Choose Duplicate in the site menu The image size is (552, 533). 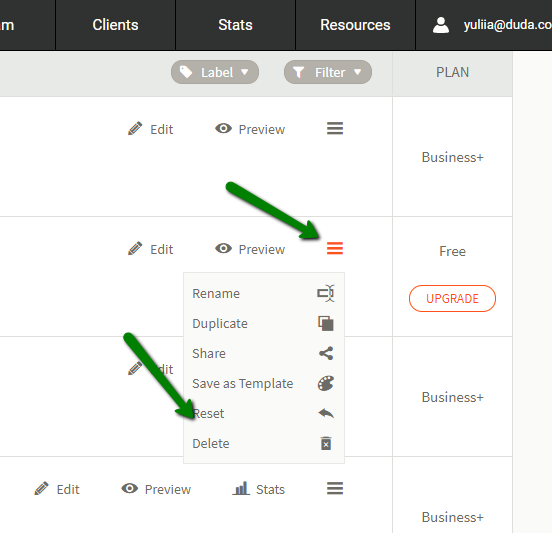[220, 324]
